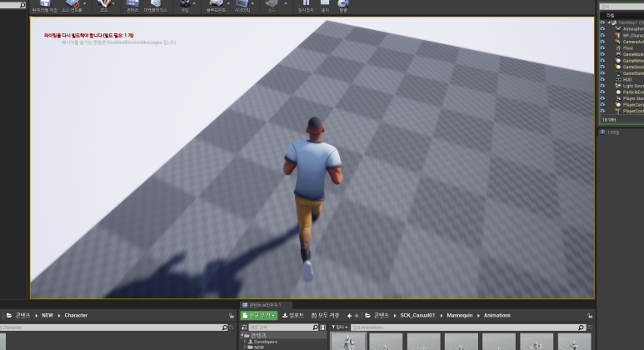The width and height of the screenshot is (644, 350).
Task: Select first animation asset thumbnail
Action: pos(348,342)
